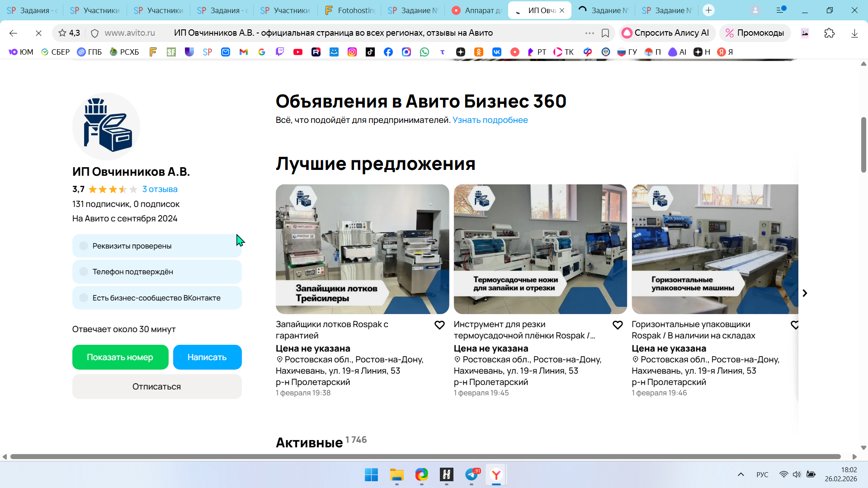Click the horizontal page scrollbar

point(425,456)
